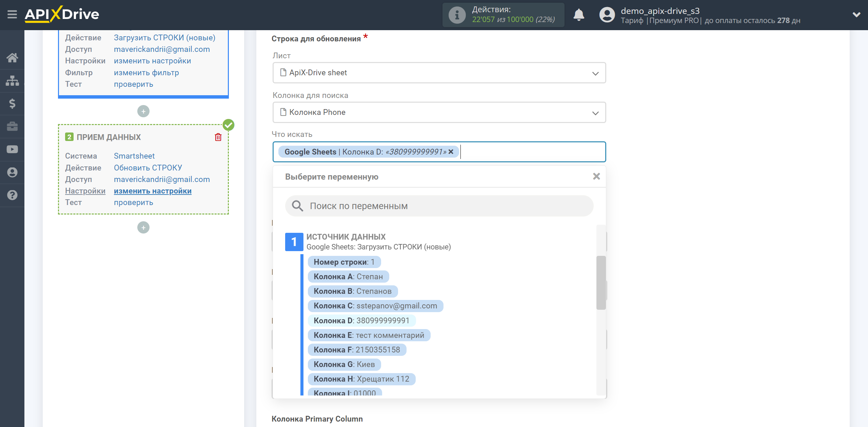Screen dimensions: 868x427
Task: Select variable Номер строки: 1
Action: (x=344, y=262)
